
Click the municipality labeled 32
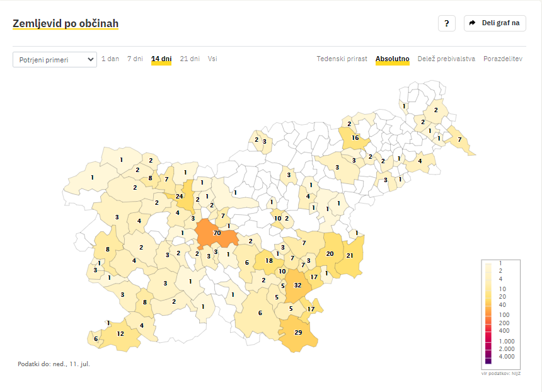297,285
